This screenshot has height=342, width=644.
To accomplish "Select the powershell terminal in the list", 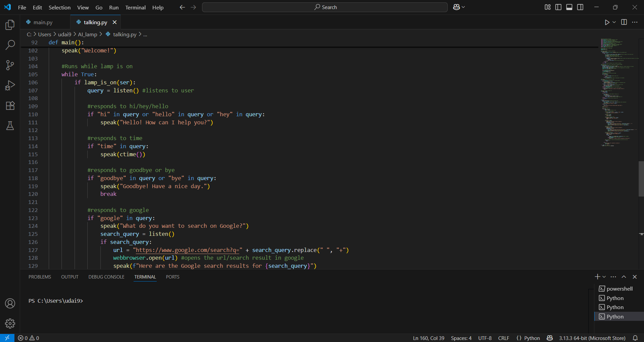I will (619, 289).
